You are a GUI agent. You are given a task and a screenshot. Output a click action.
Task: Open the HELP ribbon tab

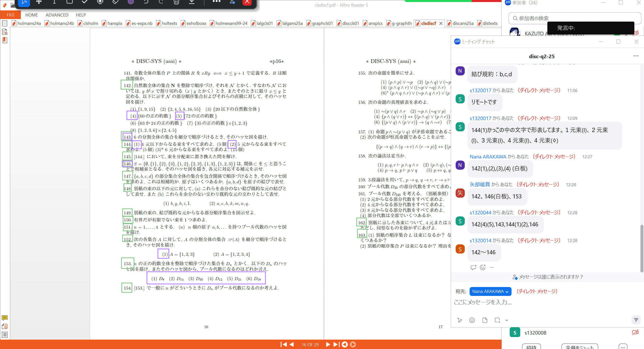(x=81, y=15)
